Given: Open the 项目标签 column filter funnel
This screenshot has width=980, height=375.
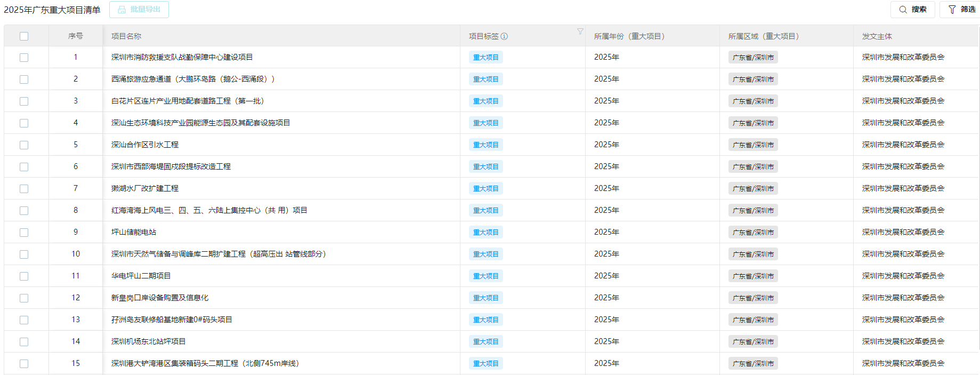Looking at the screenshot, I should click(x=580, y=31).
